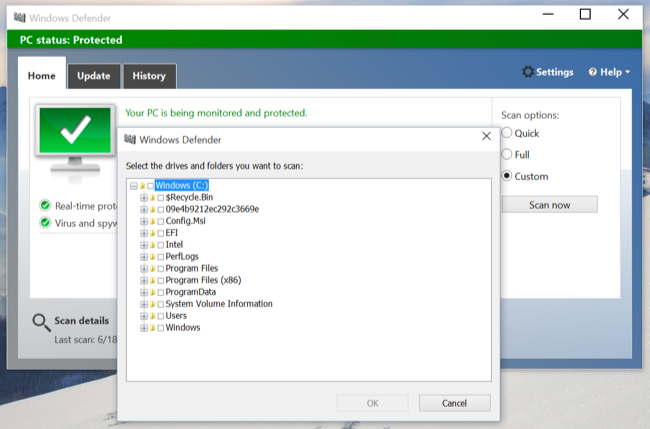Click the Windows (C:) drive folder icon
Viewport: 650px width, 429px height.
click(142, 186)
